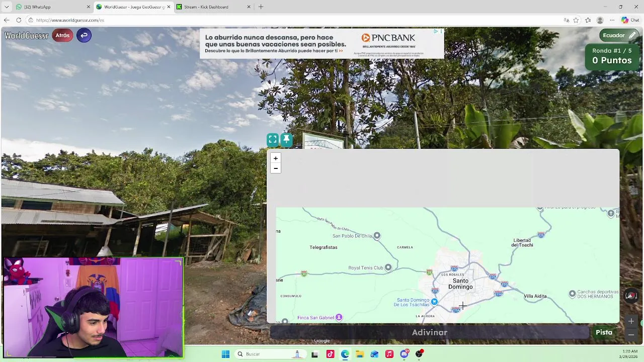Click the Royal Tenis Club map marker
644x362 pixels.
click(388, 267)
